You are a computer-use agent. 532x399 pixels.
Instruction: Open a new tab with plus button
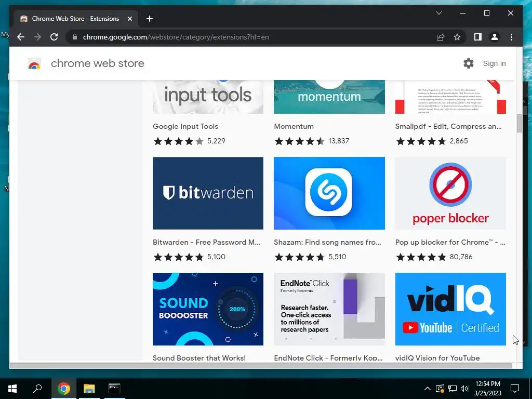pyautogui.click(x=150, y=19)
